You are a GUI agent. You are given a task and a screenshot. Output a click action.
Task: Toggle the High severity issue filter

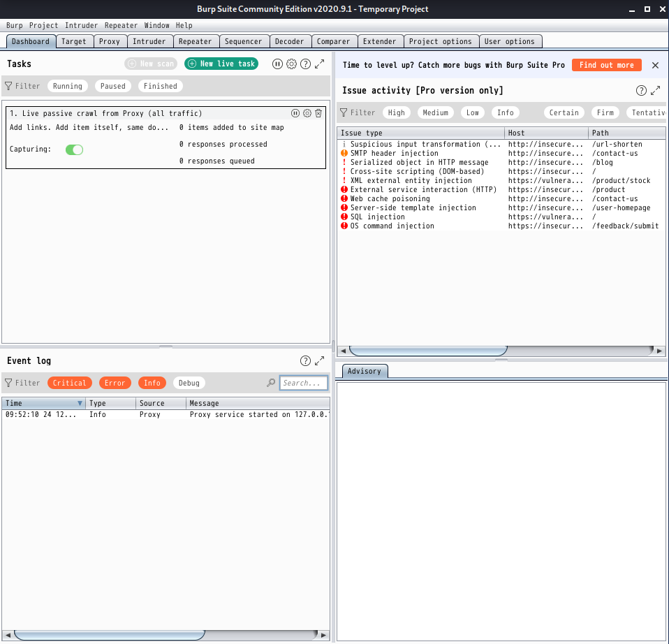coord(396,112)
